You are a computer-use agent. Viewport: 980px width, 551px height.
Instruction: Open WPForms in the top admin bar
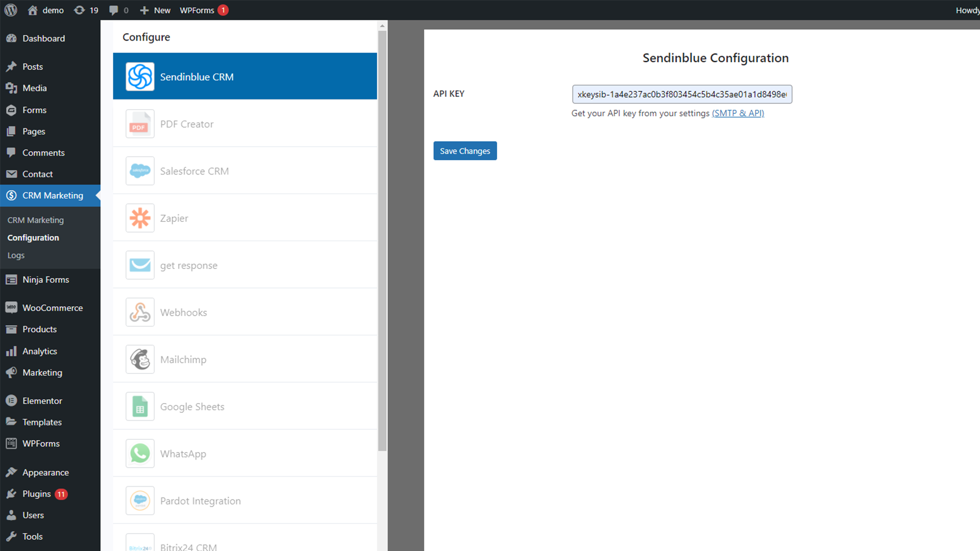(x=197, y=10)
